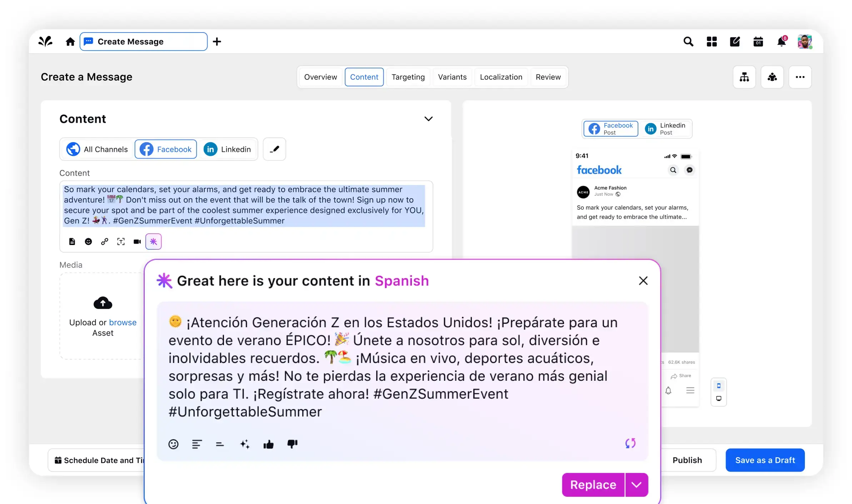Click the AI magic sparkle icon in toolbar

(x=153, y=241)
